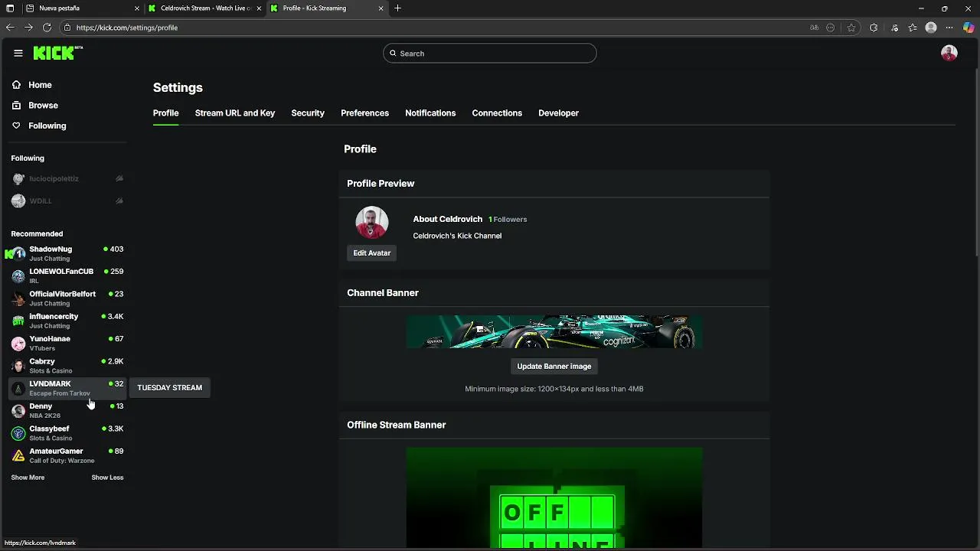Click Show Less in recommended list
This screenshot has height=551, width=980.
(x=107, y=478)
